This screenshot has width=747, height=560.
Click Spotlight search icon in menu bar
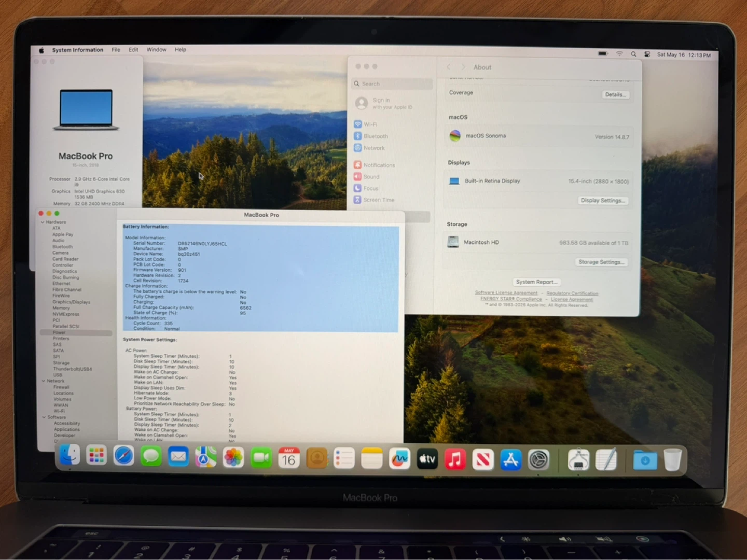[x=633, y=54]
